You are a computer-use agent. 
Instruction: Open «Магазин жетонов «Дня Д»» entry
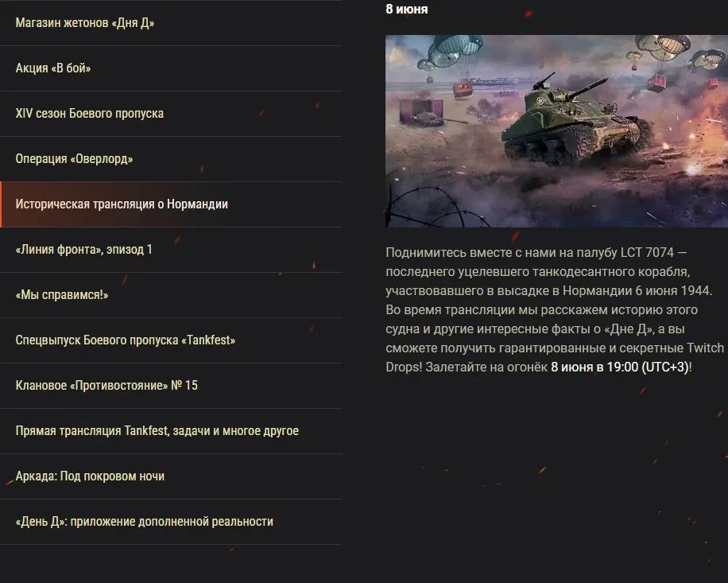tap(171, 23)
